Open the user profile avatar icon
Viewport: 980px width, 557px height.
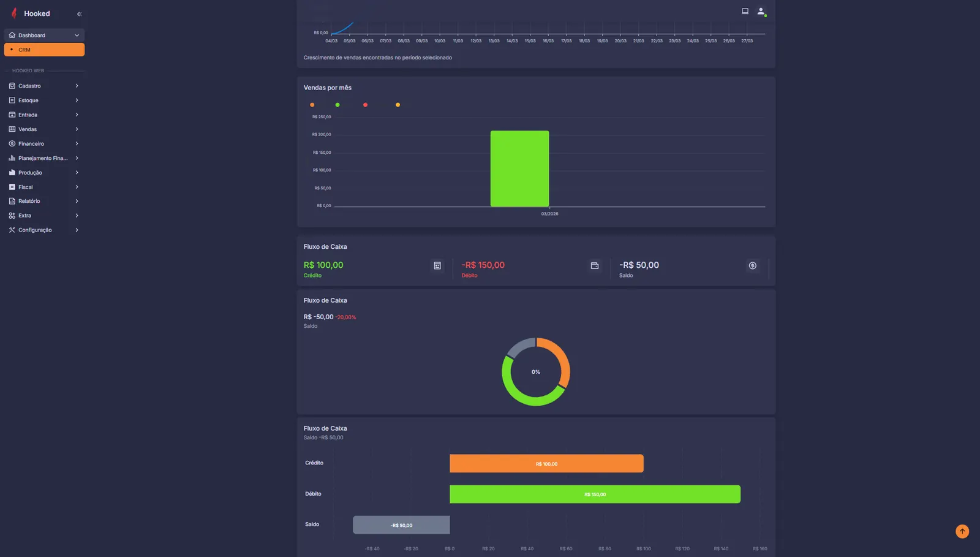[761, 11]
